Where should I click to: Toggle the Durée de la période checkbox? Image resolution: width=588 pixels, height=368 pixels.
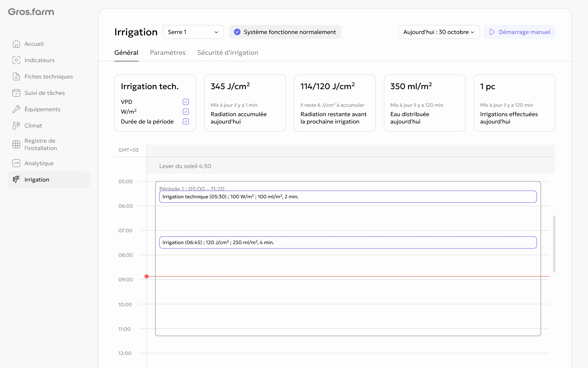coord(186,121)
